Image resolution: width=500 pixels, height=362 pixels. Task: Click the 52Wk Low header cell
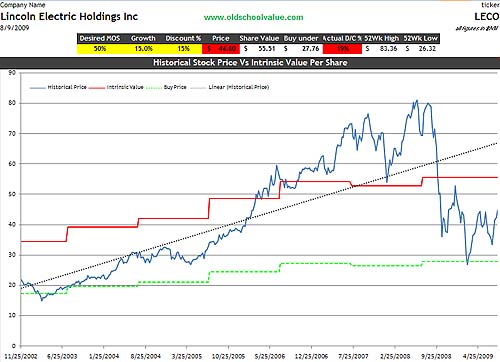pos(420,38)
